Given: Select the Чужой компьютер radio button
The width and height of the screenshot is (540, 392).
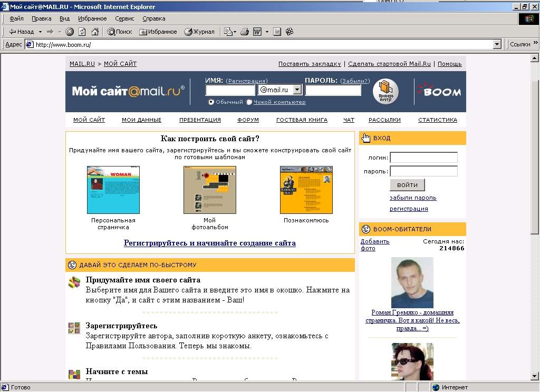Looking at the screenshot, I should coord(249,102).
